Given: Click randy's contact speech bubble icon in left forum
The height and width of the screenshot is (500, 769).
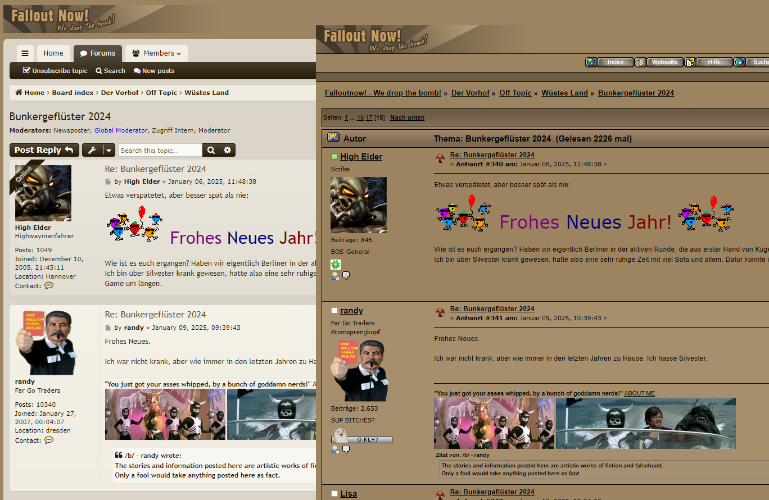Looking at the screenshot, I should [49, 440].
